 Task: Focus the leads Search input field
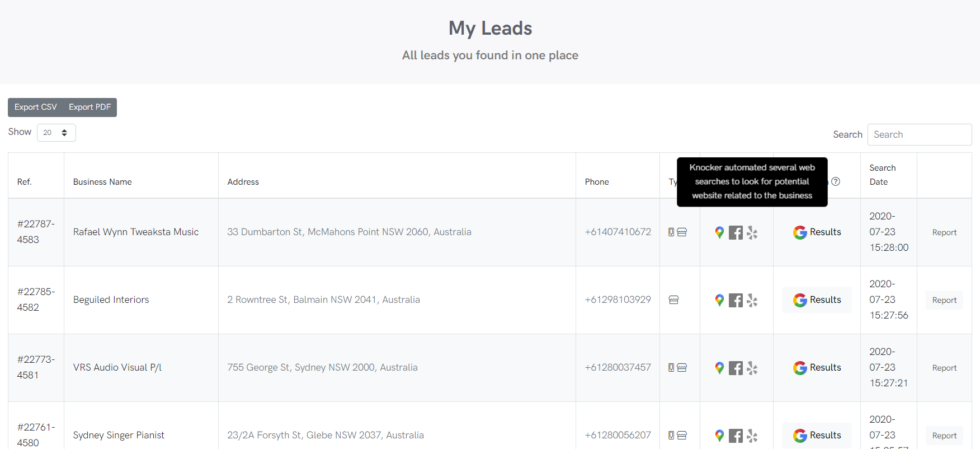tap(919, 134)
